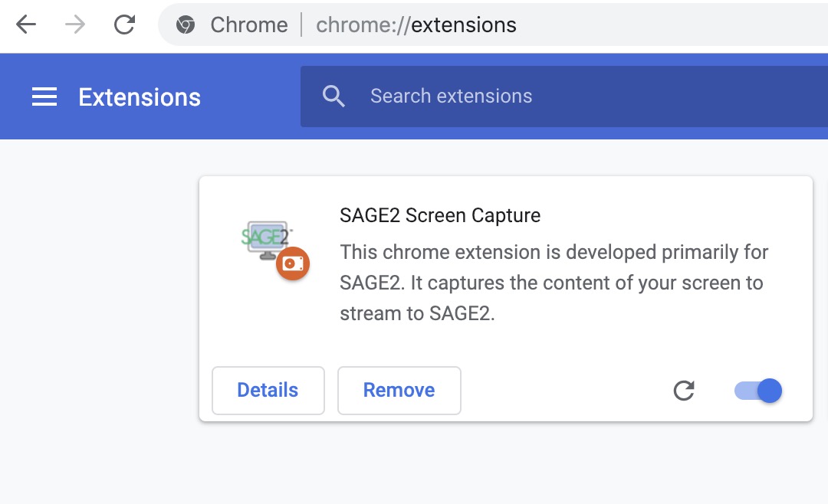Open Details for SAGE2 Screen Capture
The height and width of the screenshot is (504, 828).
coord(268,391)
